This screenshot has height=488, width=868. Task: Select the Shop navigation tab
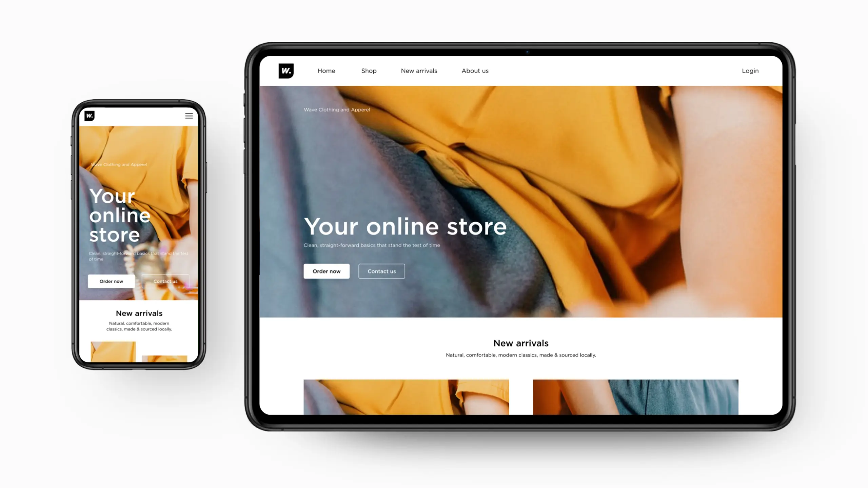(x=369, y=70)
